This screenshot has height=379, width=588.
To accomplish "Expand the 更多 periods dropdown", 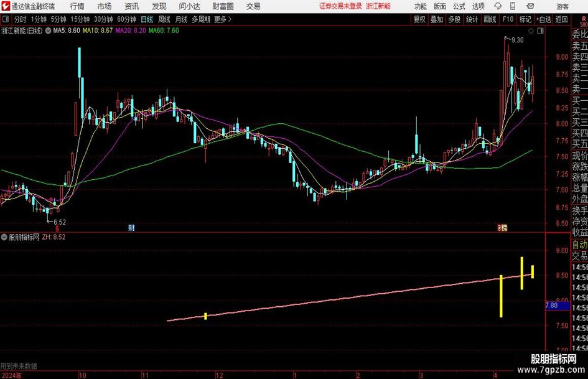I will [223, 19].
